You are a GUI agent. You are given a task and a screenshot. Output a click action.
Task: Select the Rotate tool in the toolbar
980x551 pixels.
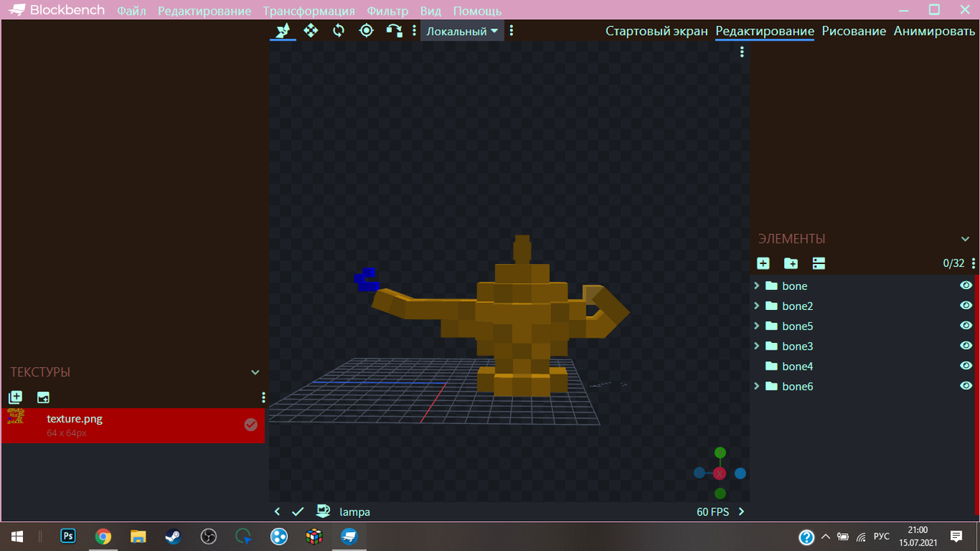click(x=338, y=31)
